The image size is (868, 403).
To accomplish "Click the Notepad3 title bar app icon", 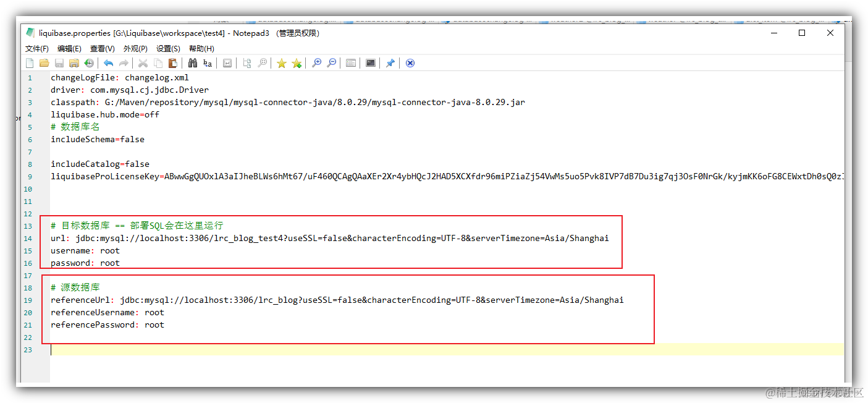I will (x=30, y=33).
